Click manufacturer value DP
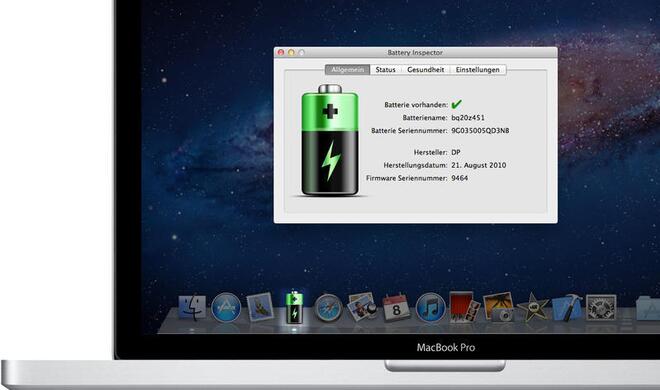The width and height of the screenshot is (660, 390). point(456,152)
